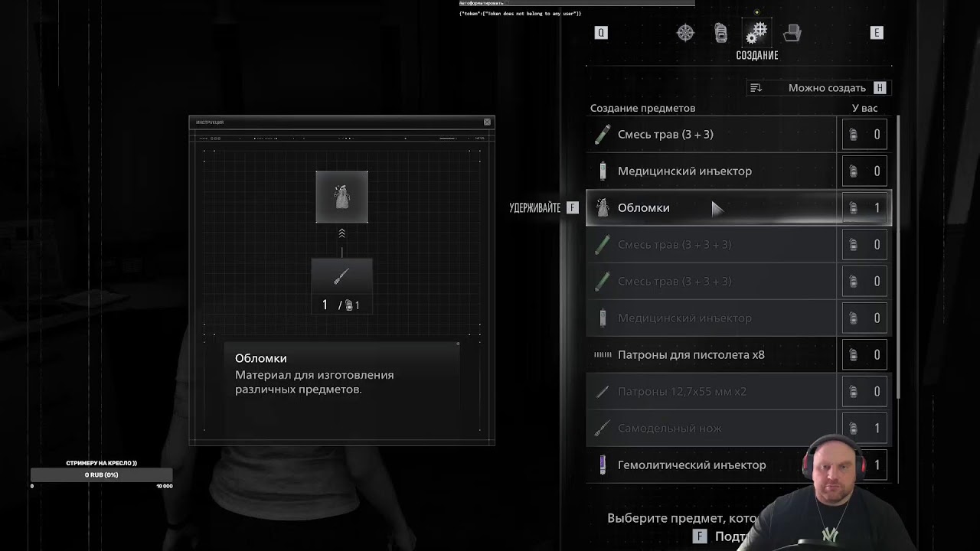Click the knife icon in Самодельный нож row

[603, 428]
